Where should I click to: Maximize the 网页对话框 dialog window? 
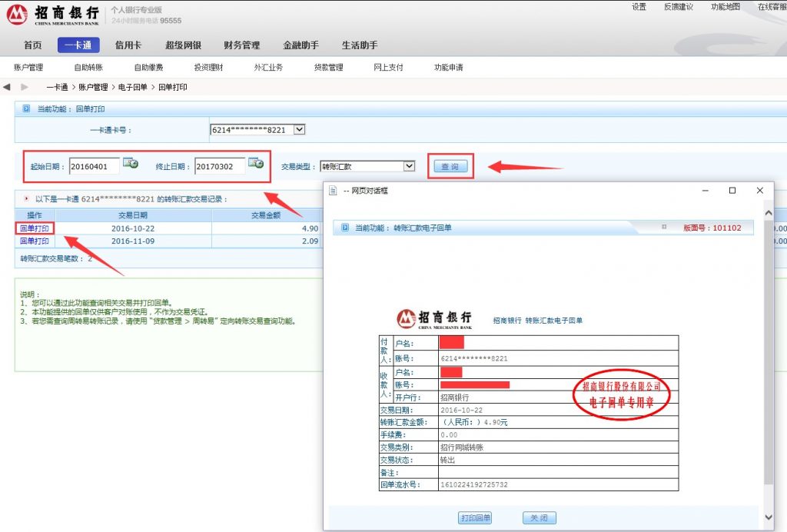(732, 191)
